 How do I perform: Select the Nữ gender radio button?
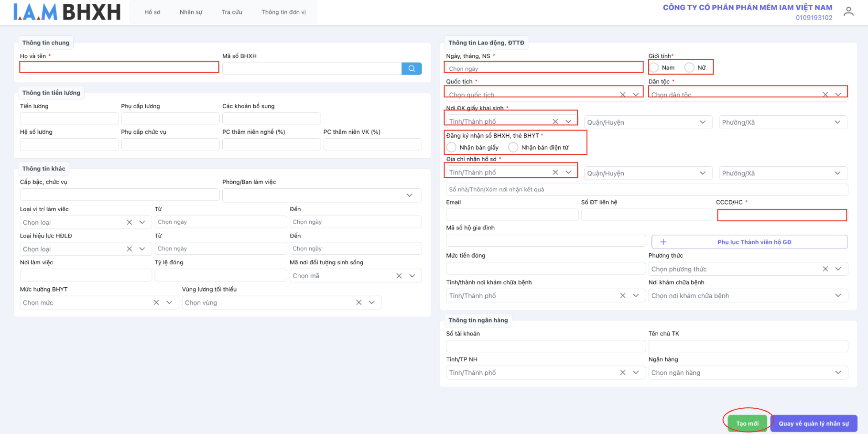tap(689, 68)
